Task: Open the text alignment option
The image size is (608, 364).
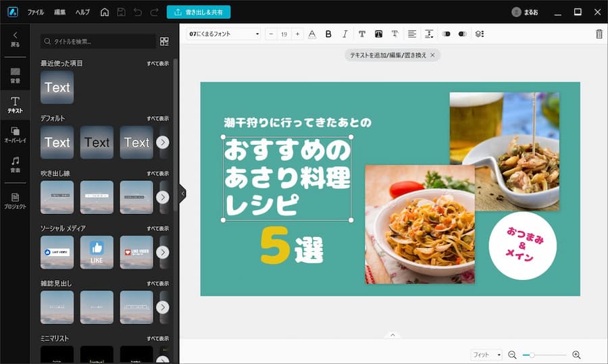Action: (x=412, y=34)
